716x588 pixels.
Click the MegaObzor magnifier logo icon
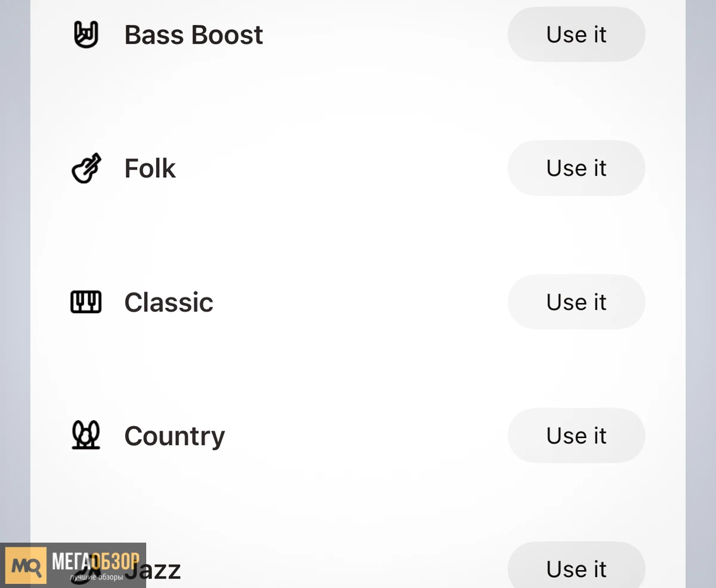[x=26, y=565]
